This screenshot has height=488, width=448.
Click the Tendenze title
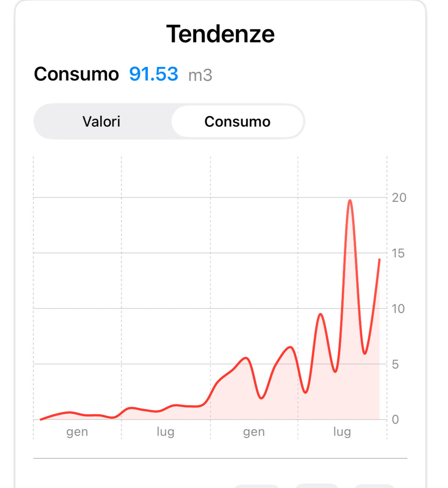pyautogui.click(x=220, y=34)
